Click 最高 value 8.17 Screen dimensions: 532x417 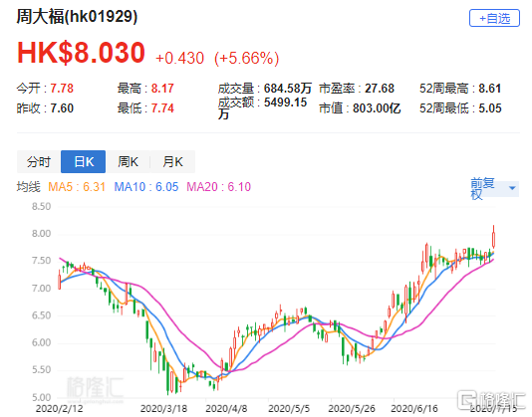pyautogui.click(x=162, y=89)
